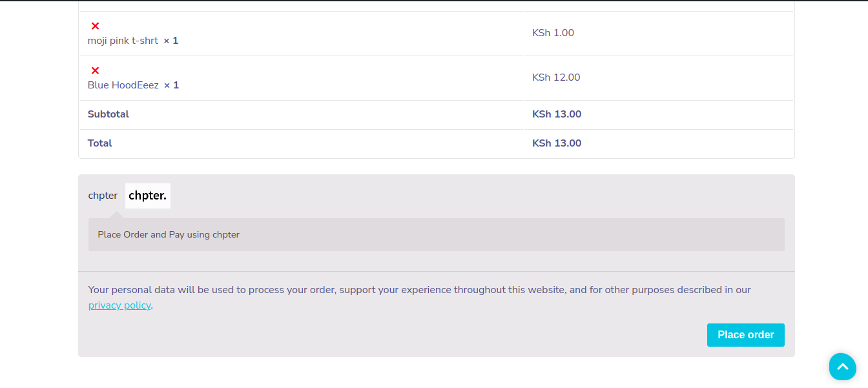The image size is (868, 388).
Task: Click the × 1 quantity beside moji pink t-shrt
Action: [170, 41]
